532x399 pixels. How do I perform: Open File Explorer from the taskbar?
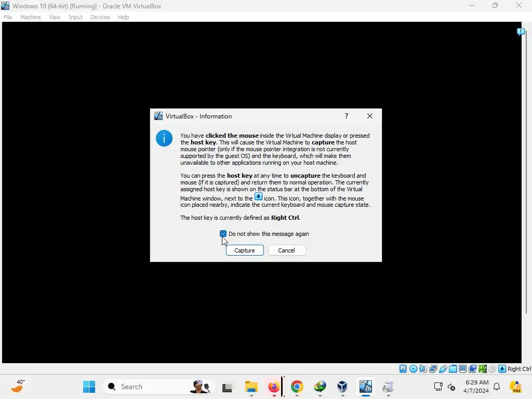click(x=251, y=387)
